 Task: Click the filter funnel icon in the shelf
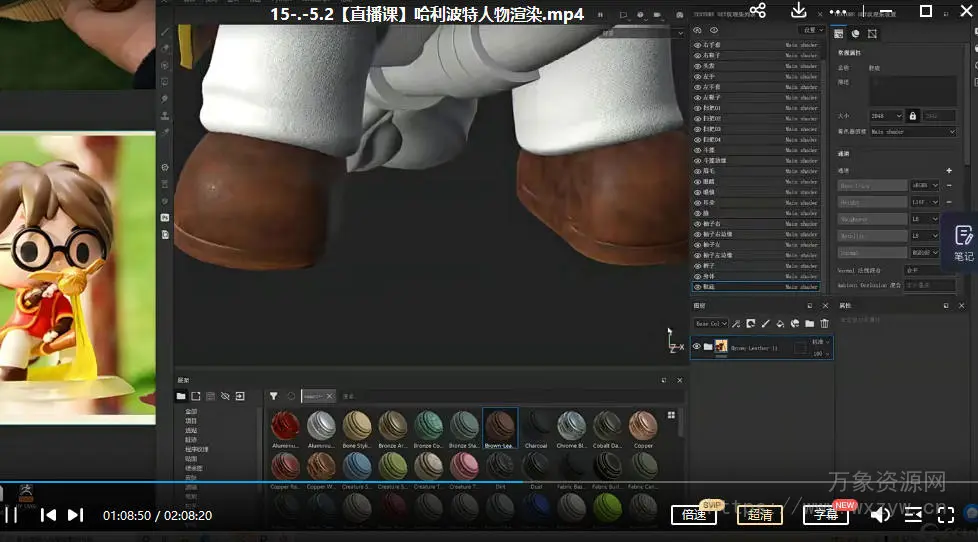tap(273, 396)
